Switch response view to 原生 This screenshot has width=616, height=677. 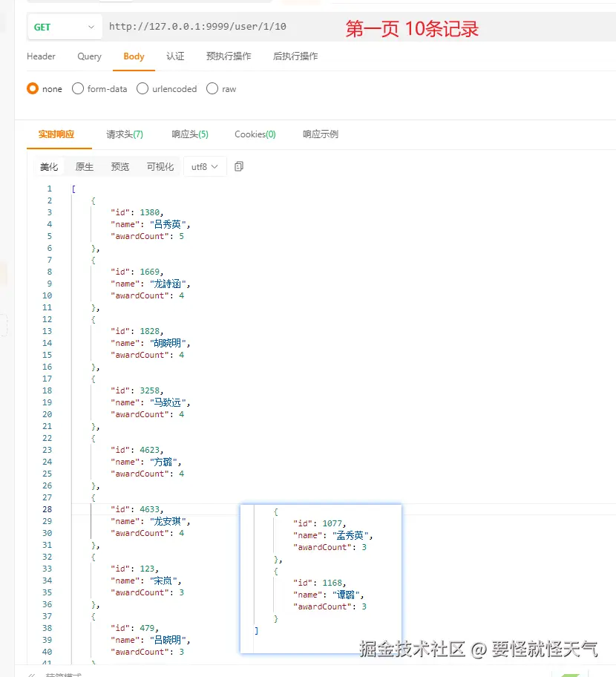coord(84,167)
